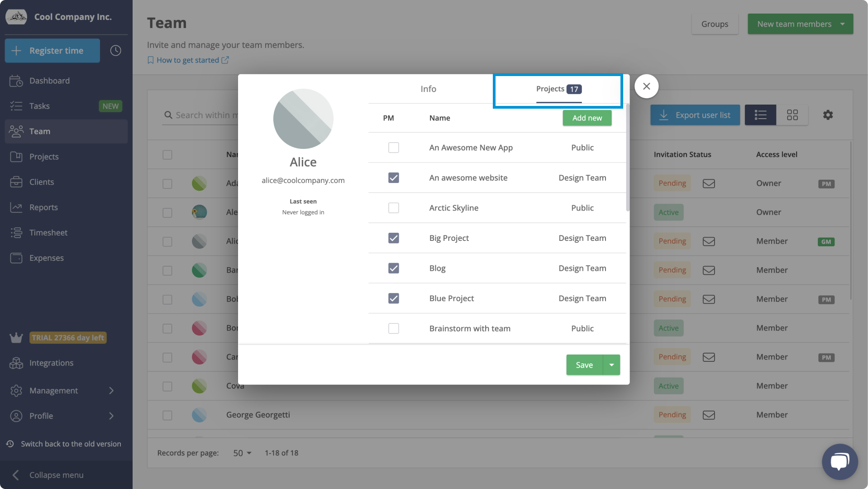The image size is (868, 489).
Task: Select all team members via header checkbox
Action: 167,154
